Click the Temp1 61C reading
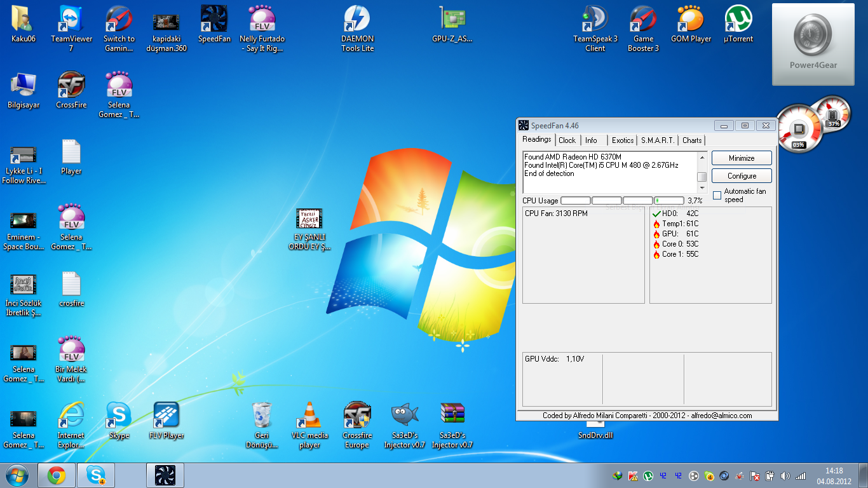The width and height of the screenshot is (868, 488). (x=675, y=224)
